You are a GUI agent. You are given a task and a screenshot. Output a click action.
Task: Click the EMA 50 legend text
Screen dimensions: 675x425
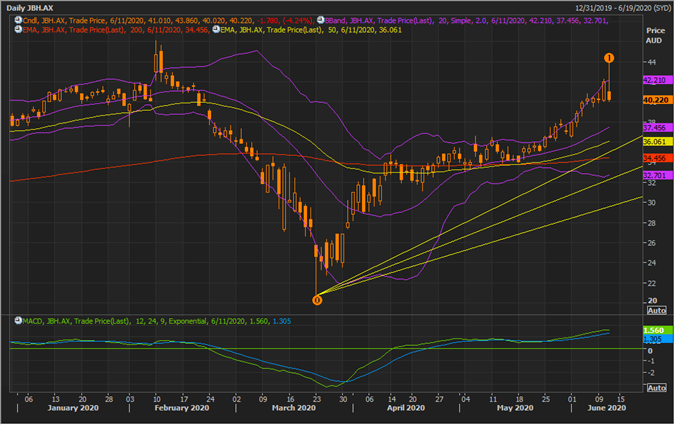(x=311, y=30)
